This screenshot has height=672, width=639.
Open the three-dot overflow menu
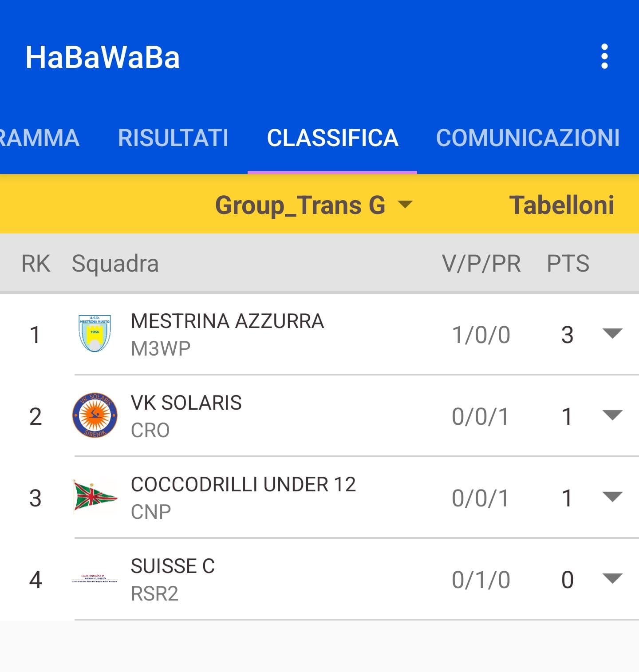tap(604, 57)
